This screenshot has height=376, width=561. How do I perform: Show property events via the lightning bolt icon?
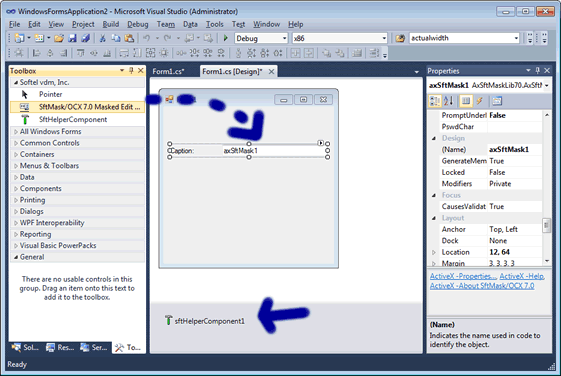tap(479, 101)
